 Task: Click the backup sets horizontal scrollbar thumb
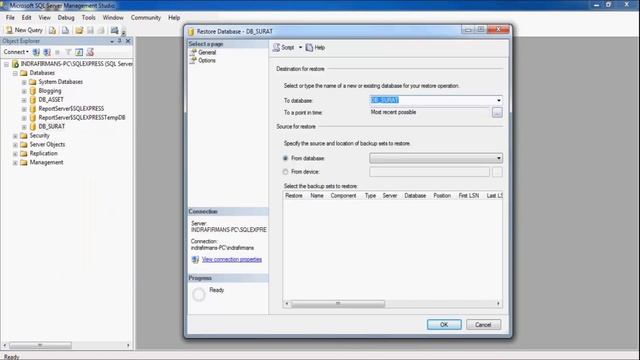coord(338,304)
